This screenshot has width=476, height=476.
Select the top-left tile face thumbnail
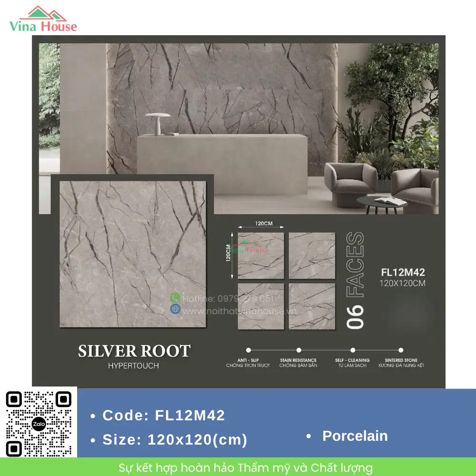coord(261,256)
